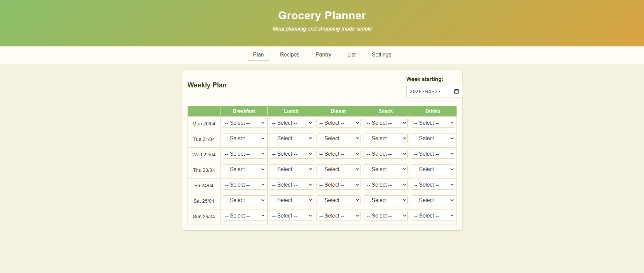644x273 pixels.
Task: Choose a Thursday 23/04 Breakfast meal
Action: 244,169
